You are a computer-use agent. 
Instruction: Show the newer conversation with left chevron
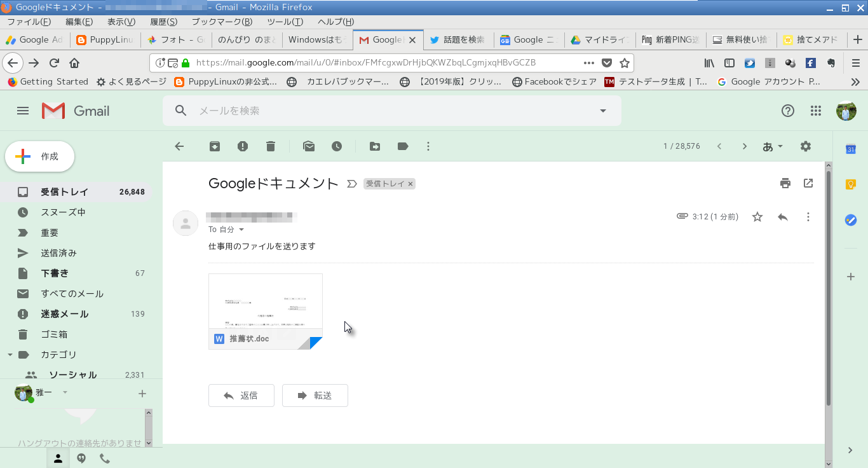pyautogui.click(x=719, y=146)
